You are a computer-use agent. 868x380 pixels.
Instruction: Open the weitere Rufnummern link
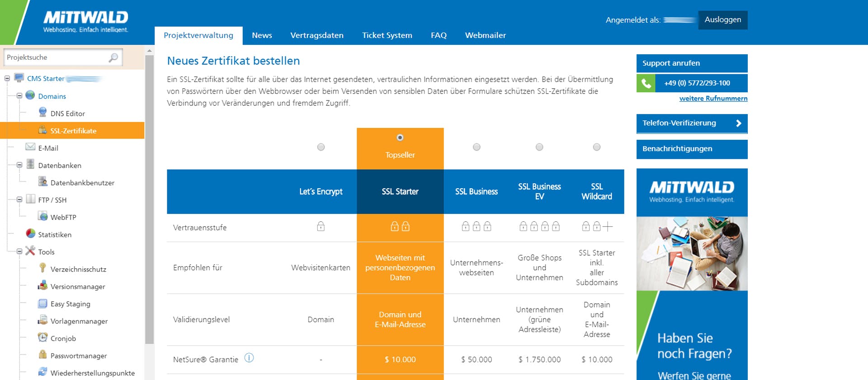[x=713, y=98]
